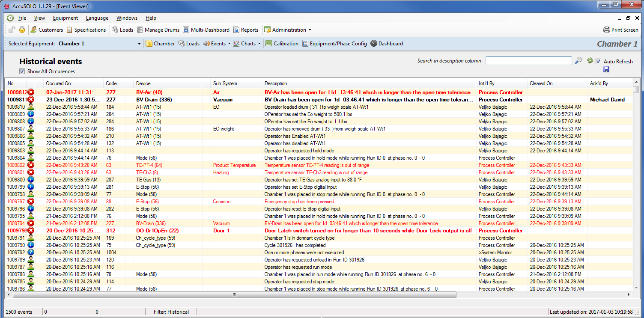Open the Language menu
Image resolution: width=644 pixels, height=318 pixels.
[x=97, y=18]
